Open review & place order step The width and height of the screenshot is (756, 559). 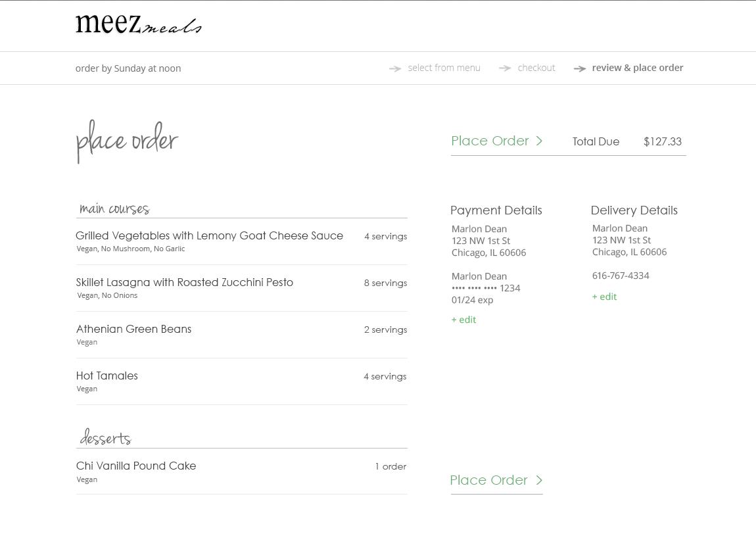(638, 68)
